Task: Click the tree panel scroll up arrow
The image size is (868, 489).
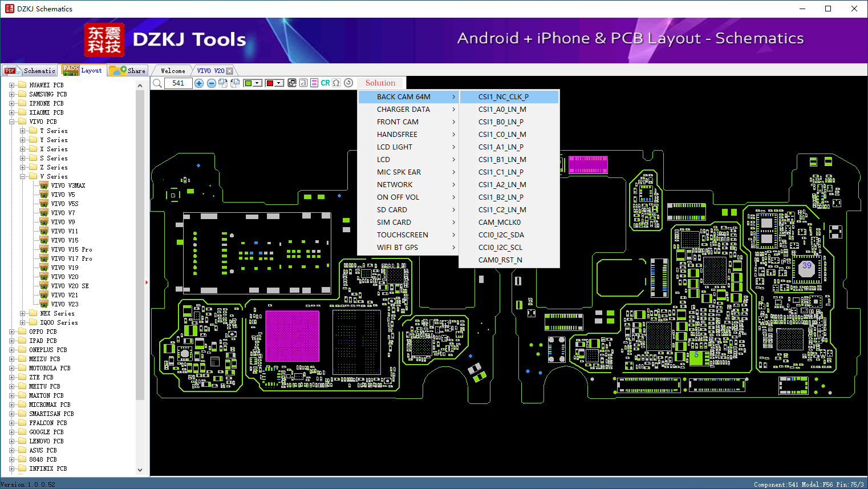Action: [140, 86]
